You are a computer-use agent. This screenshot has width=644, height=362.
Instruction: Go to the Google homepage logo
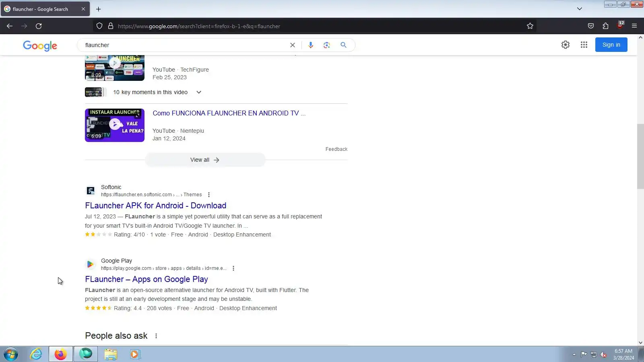point(40,46)
